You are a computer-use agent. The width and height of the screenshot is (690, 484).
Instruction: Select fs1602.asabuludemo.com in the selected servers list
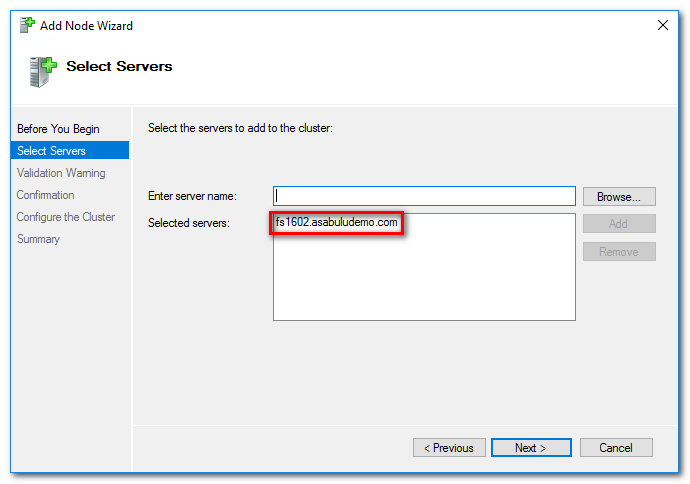coord(337,222)
